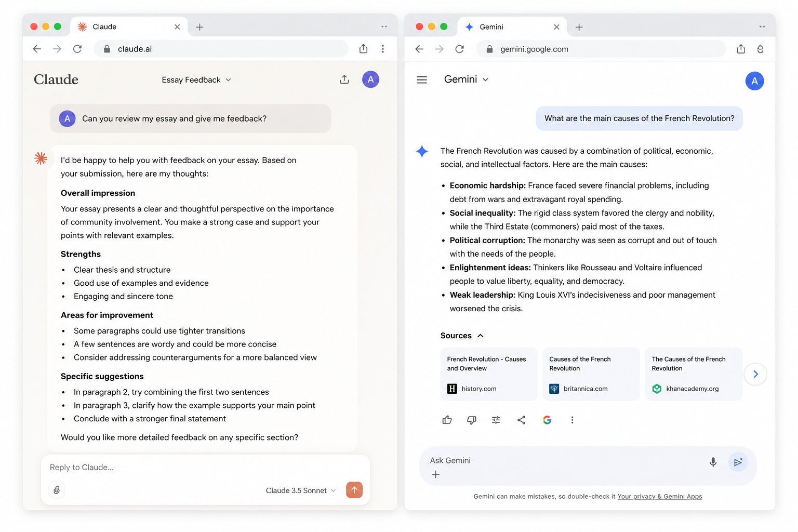
Task: Click modify response sliders icon
Action: click(496, 420)
